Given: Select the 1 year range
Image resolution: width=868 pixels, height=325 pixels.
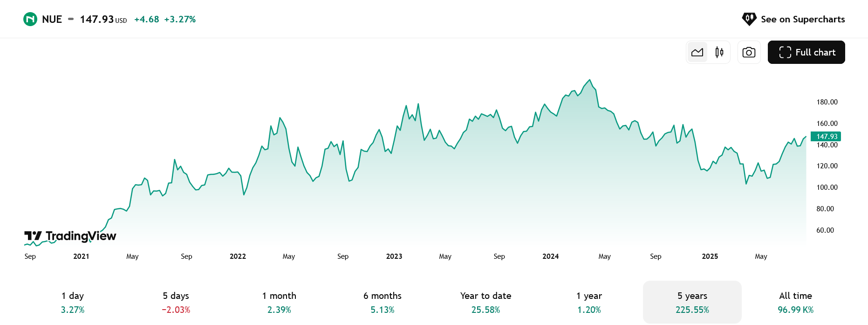Looking at the screenshot, I should pyautogui.click(x=589, y=302).
